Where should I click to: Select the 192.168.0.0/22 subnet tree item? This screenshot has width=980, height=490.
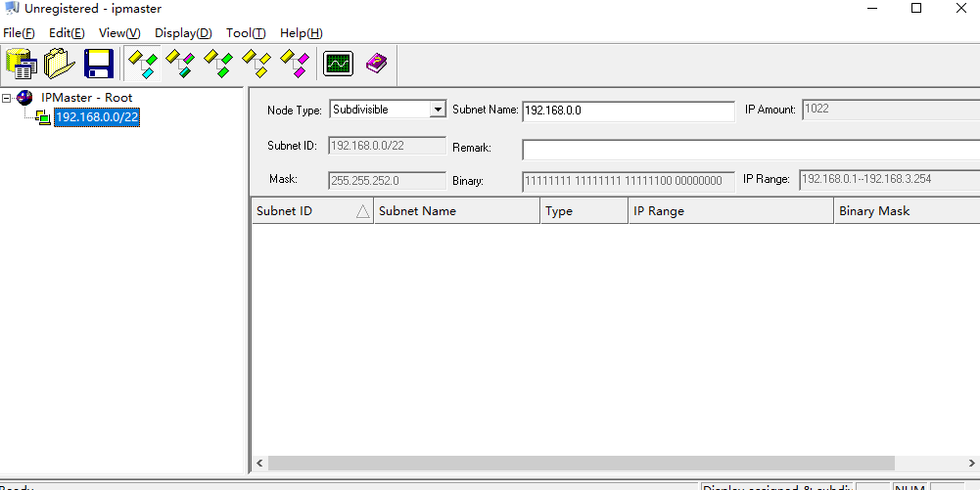coord(96,117)
